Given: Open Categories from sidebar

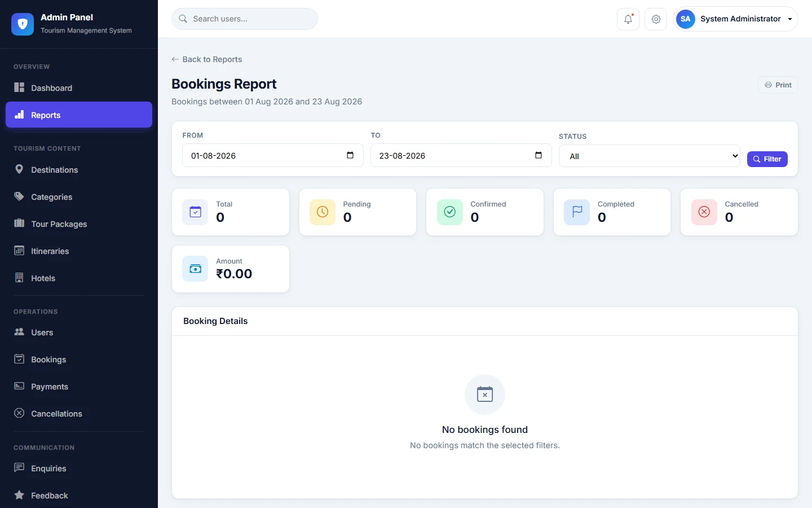Looking at the screenshot, I should click(x=79, y=197).
